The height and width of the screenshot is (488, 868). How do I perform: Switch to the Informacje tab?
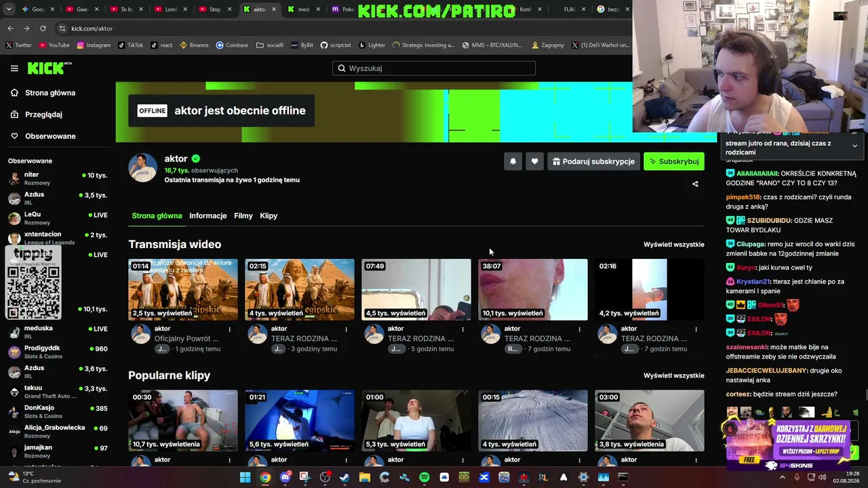pyautogui.click(x=208, y=216)
